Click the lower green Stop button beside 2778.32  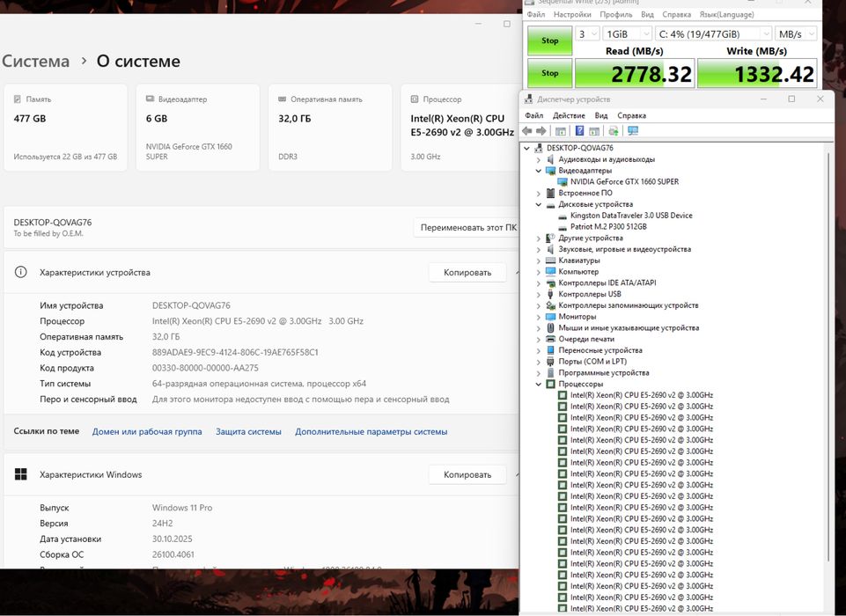pos(550,73)
